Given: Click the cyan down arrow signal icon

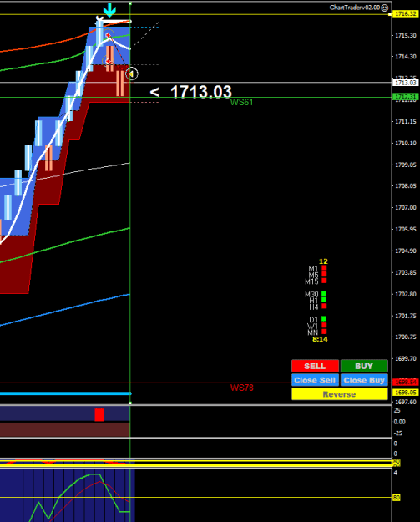Looking at the screenshot, I should pyautogui.click(x=109, y=10).
